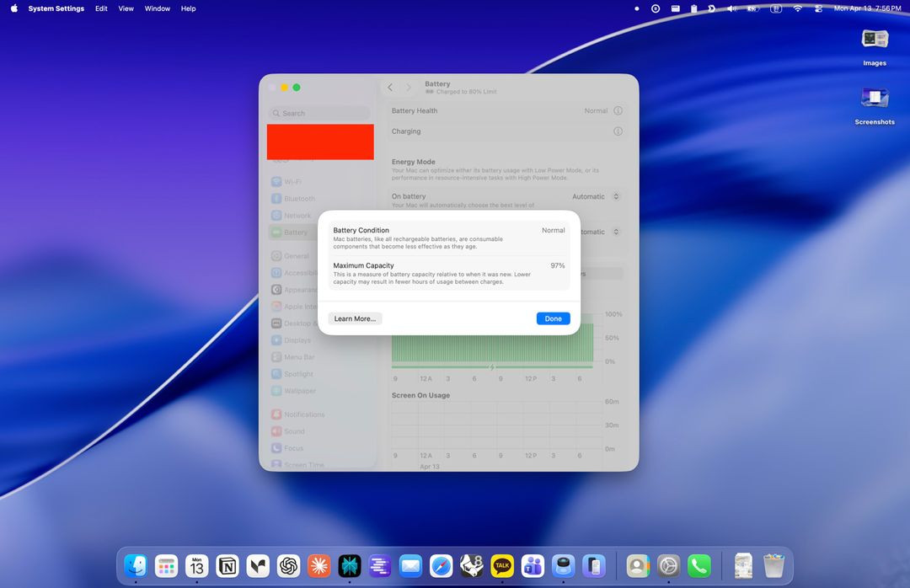This screenshot has width=910, height=588.
Task: Open Safari from the dock
Action: click(x=441, y=566)
